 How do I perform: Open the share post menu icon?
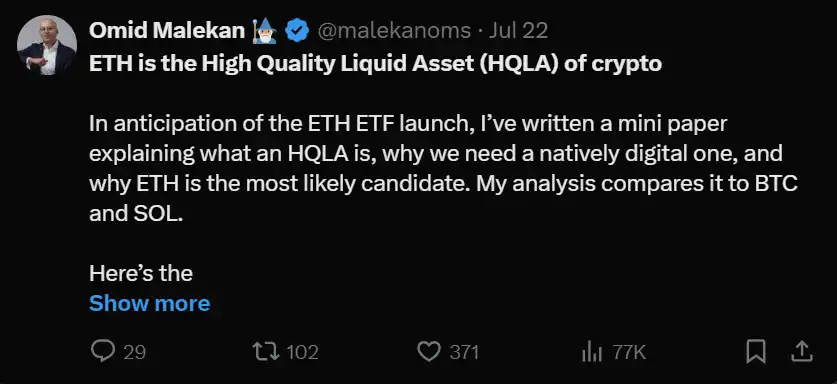pyautogui.click(x=801, y=351)
